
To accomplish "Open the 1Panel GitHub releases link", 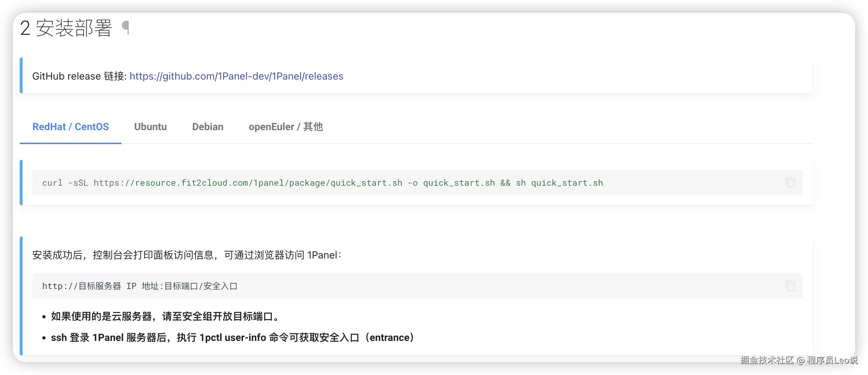I will point(236,76).
